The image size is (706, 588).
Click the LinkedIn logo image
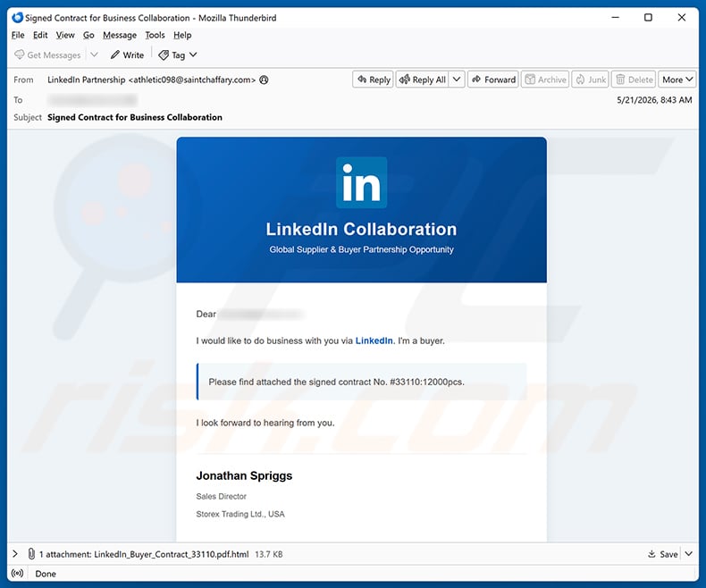(362, 182)
